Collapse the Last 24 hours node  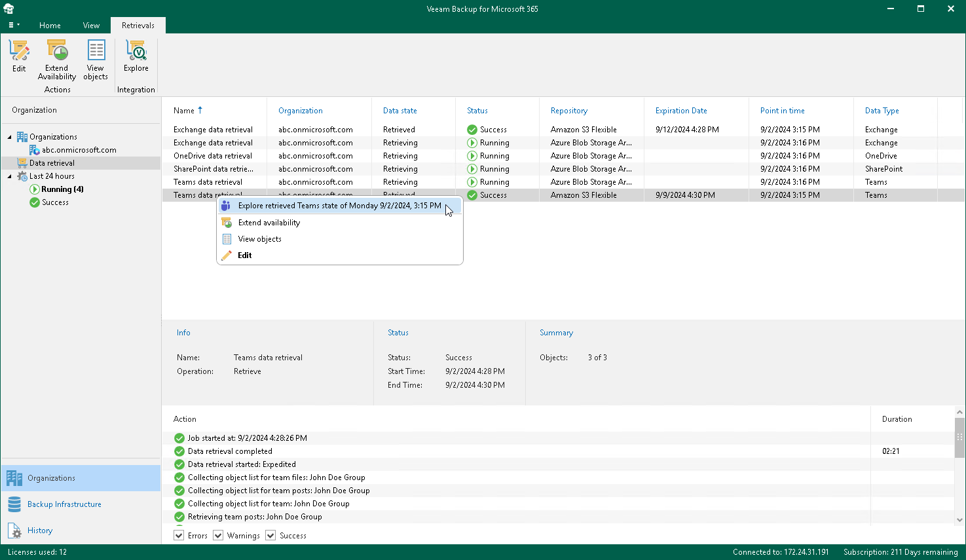click(10, 176)
